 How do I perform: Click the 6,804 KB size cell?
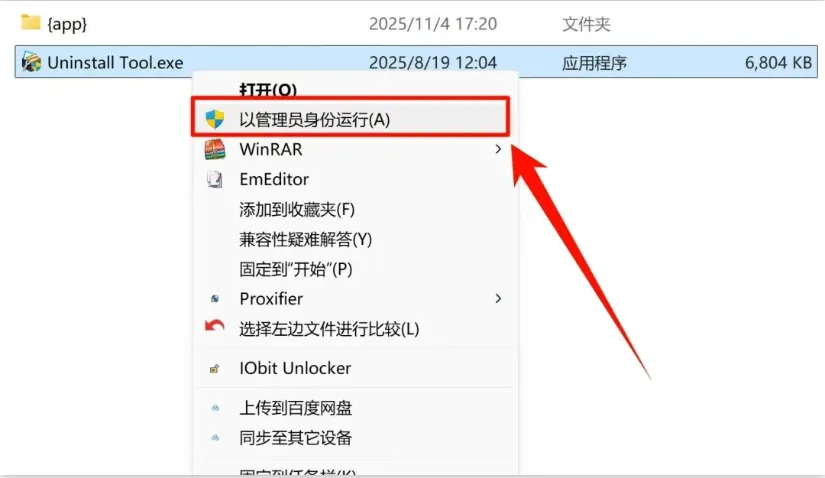[778, 63]
